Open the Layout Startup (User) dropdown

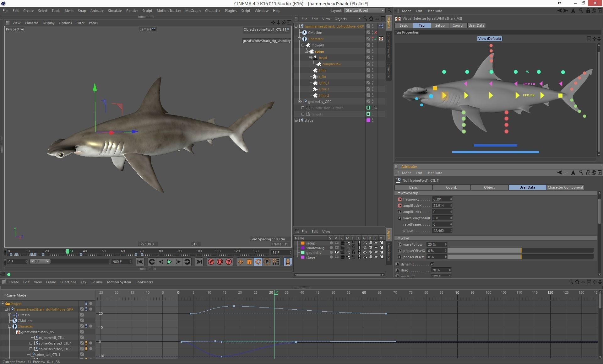click(x=364, y=11)
